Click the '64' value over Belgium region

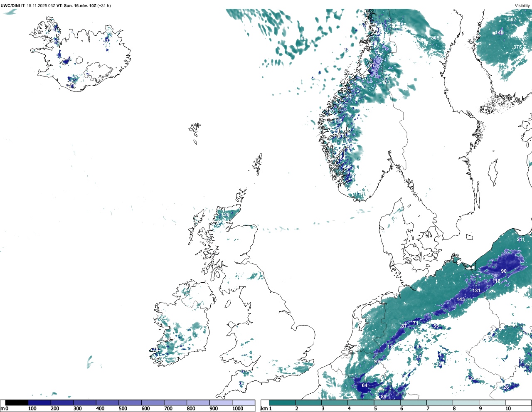point(365,385)
